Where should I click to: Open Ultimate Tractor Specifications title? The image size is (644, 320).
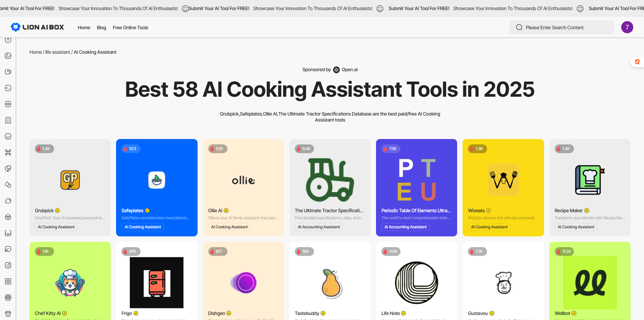pos(329,211)
